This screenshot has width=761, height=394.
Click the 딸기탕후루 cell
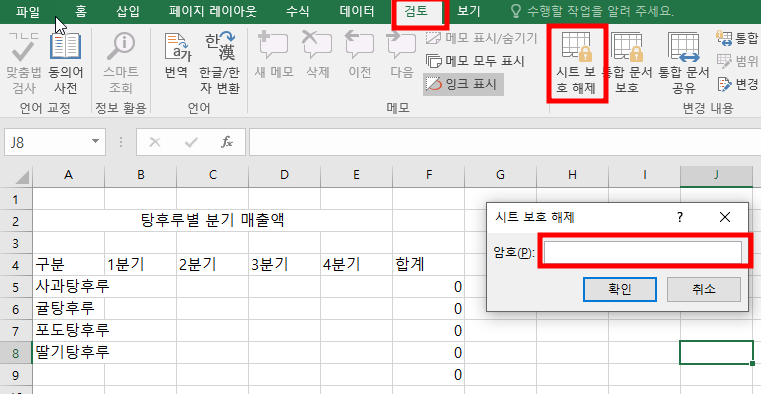(68, 353)
